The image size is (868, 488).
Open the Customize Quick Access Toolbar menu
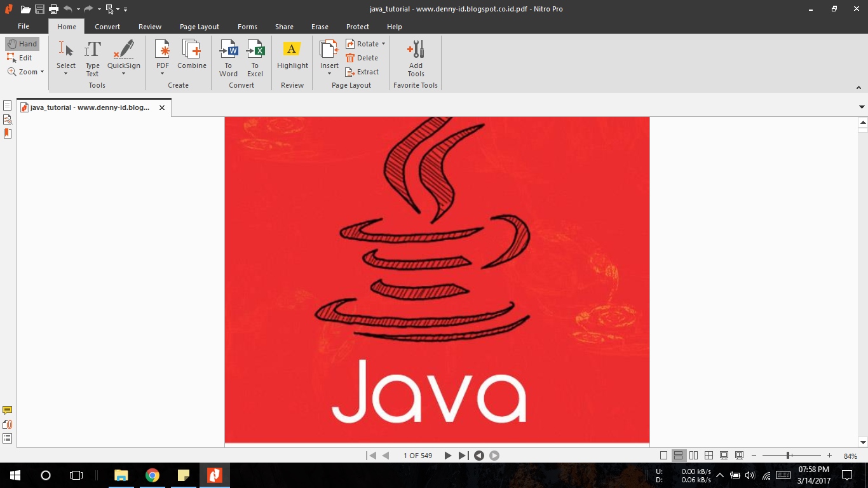[x=125, y=10]
